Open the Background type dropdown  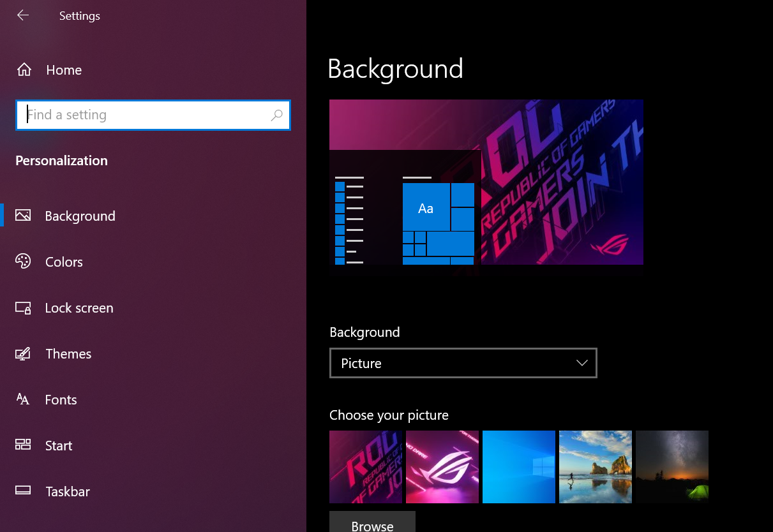point(463,363)
